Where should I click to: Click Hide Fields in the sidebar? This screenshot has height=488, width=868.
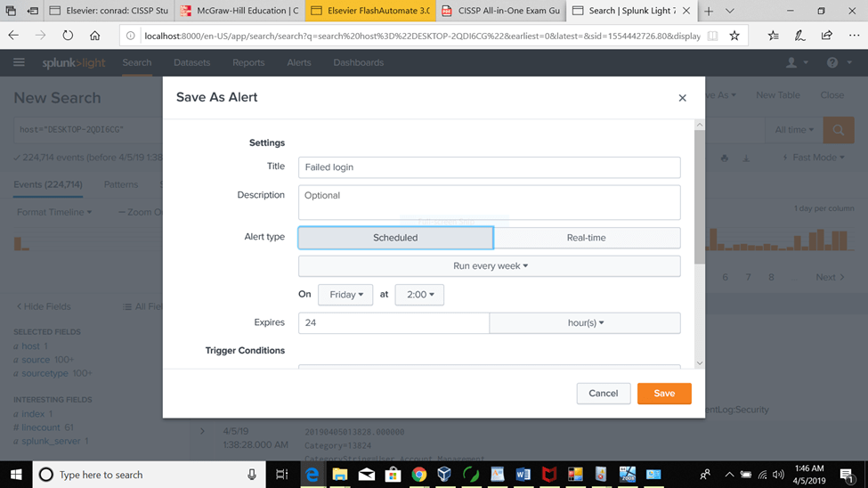pyautogui.click(x=44, y=306)
